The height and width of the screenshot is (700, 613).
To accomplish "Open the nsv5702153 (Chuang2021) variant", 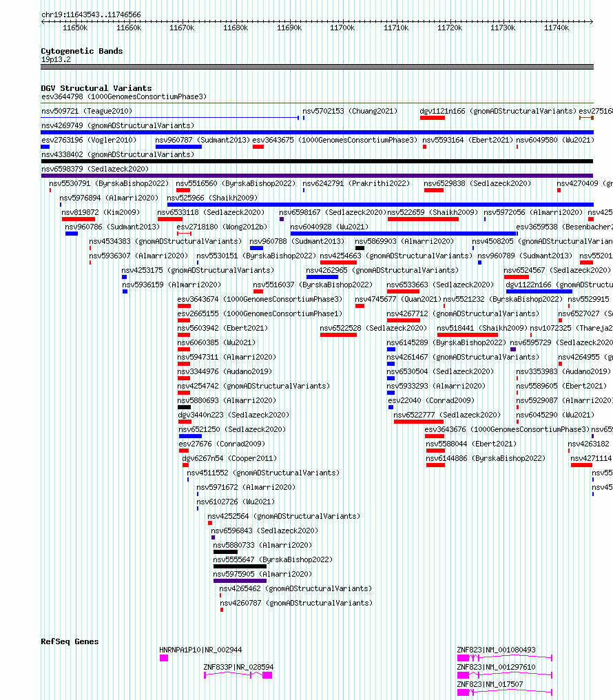I will click(x=350, y=111).
